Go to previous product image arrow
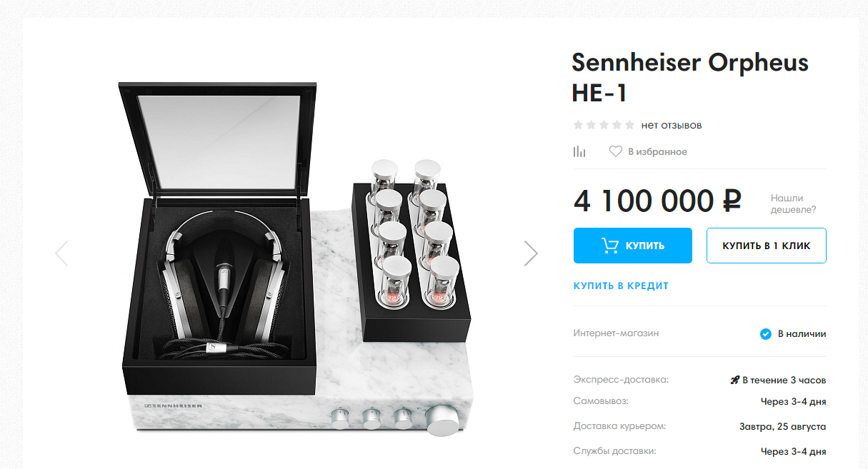 click(61, 253)
